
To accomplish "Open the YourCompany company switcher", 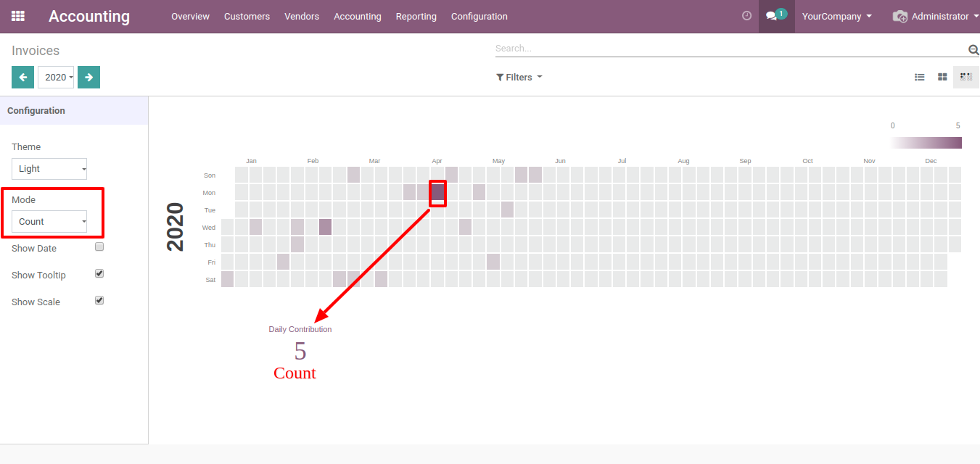I will [836, 17].
